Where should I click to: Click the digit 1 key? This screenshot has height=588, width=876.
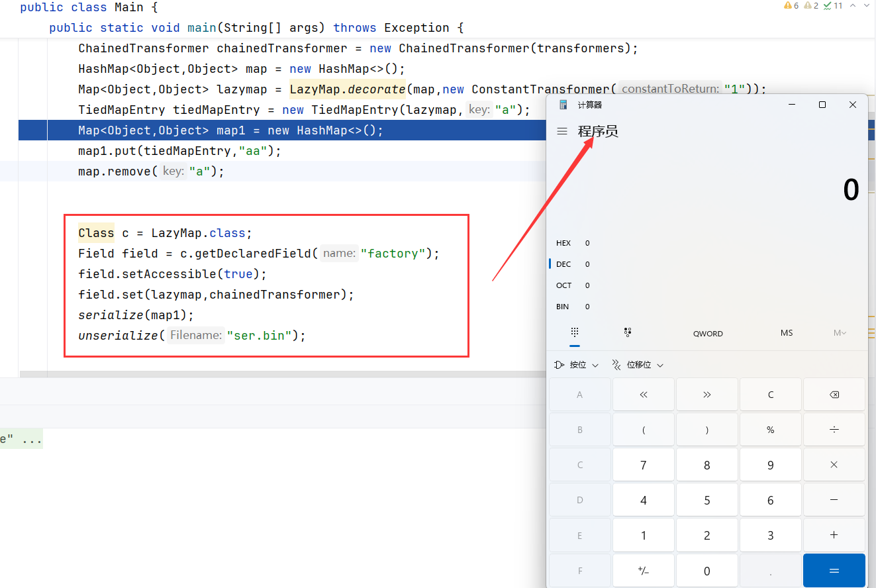644,535
